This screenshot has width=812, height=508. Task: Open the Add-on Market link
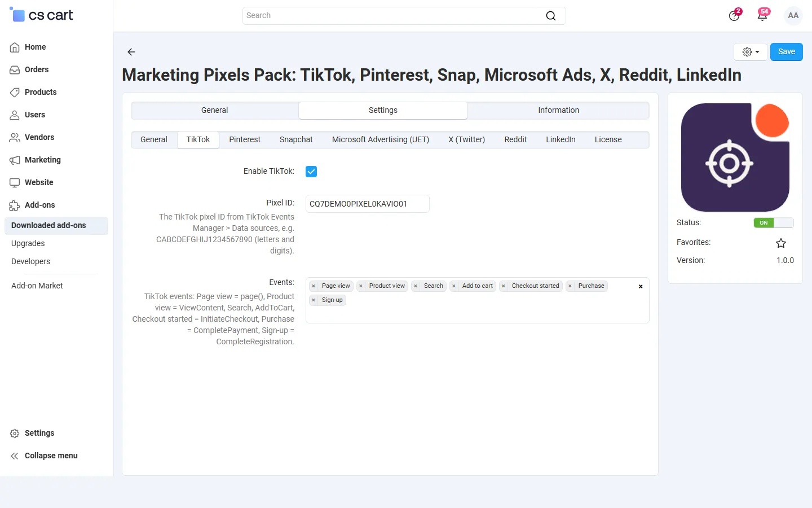37,286
